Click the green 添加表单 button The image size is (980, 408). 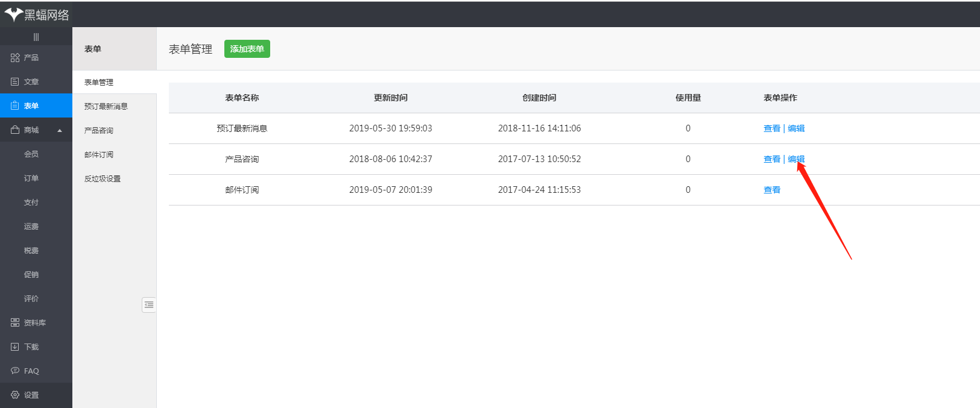point(247,49)
